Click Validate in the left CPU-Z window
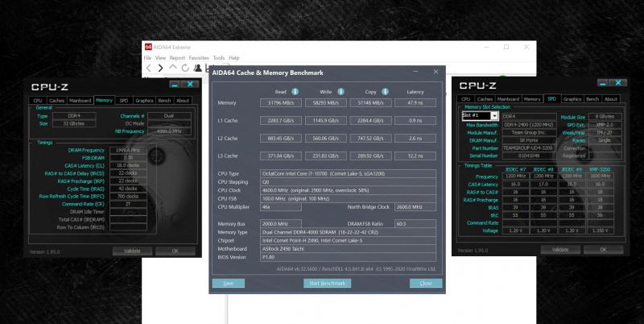 (132, 251)
